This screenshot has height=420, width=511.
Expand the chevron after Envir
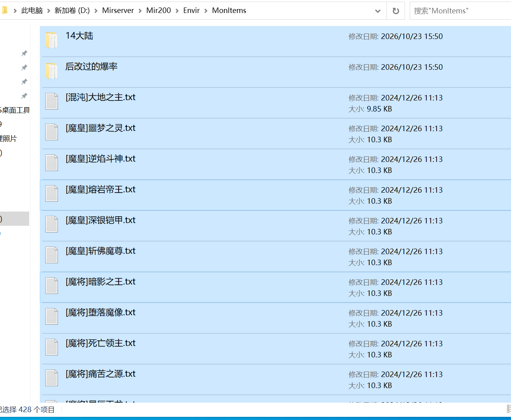point(206,11)
